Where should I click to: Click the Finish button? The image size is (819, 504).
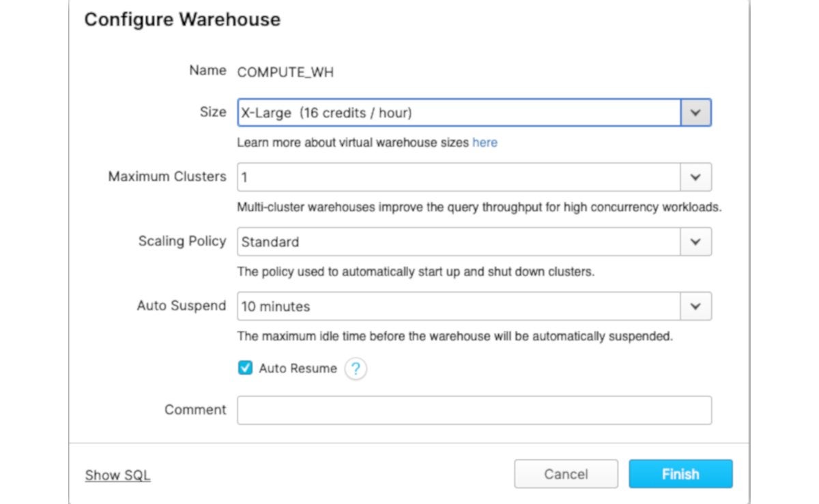tap(680, 474)
